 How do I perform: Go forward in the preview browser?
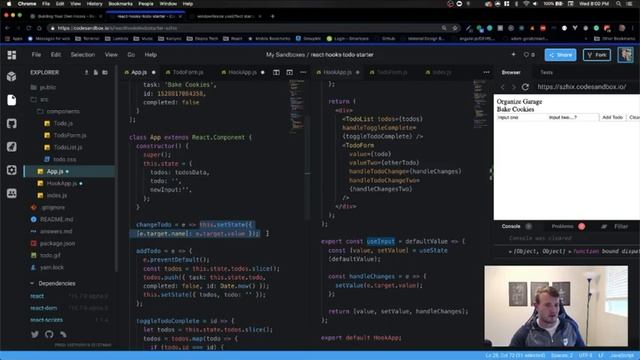click(x=513, y=87)
